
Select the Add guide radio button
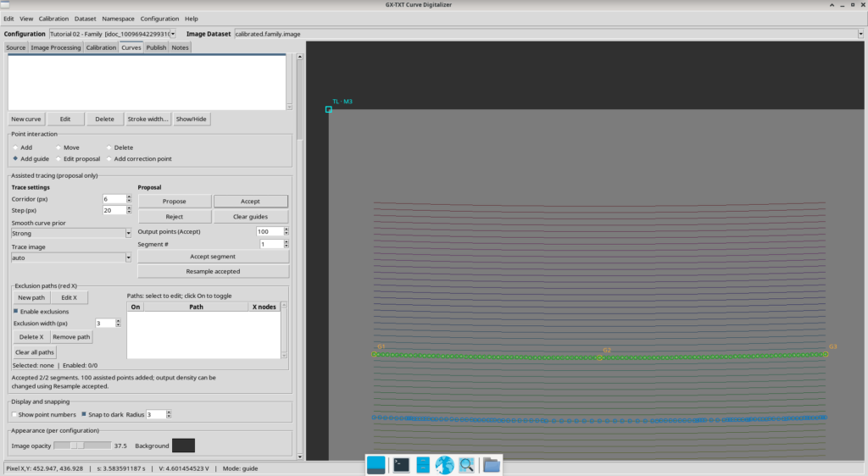(15, 158)
